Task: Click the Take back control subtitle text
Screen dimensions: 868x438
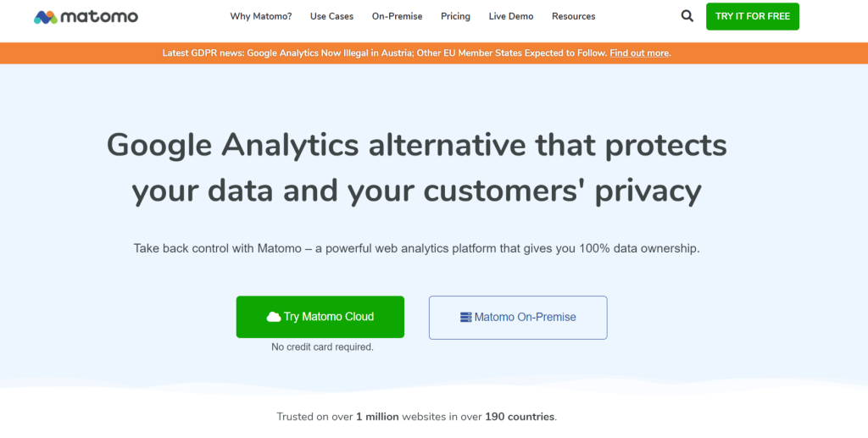Action: (x=416, y=249)
